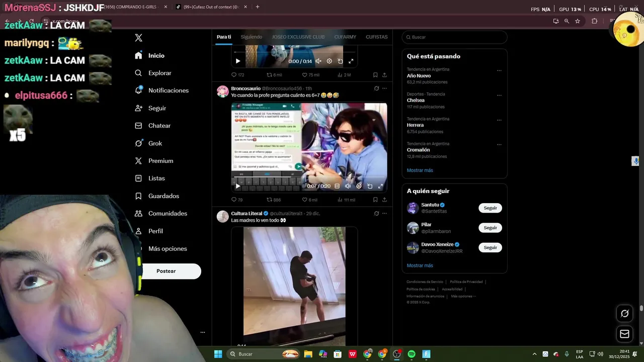Open picture-in-picture on Broncosaurio video

(370, 186)
